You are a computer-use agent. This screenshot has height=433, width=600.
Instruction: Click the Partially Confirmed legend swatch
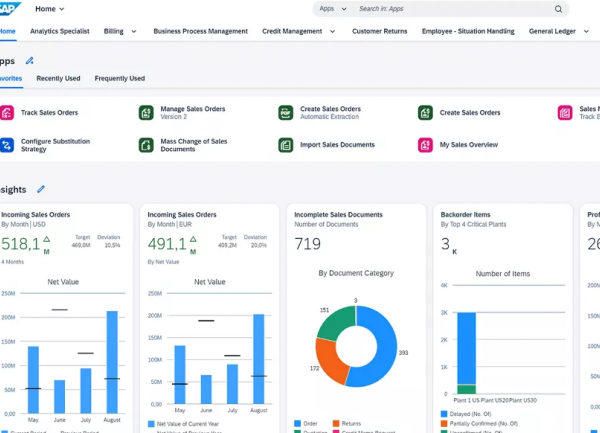(x=444, y=423)
